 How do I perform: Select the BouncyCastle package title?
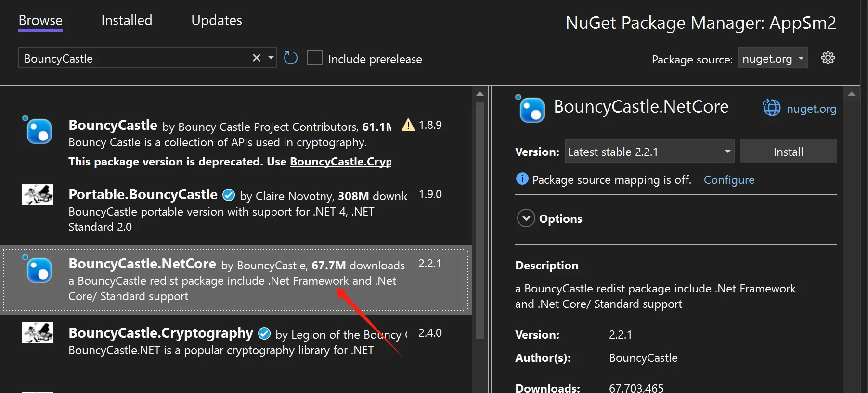point(113,125)
